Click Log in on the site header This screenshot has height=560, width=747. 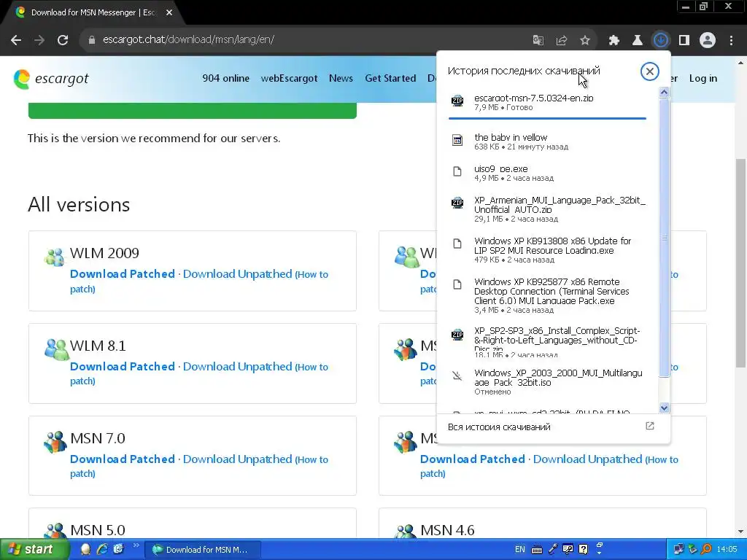(703, 78)
